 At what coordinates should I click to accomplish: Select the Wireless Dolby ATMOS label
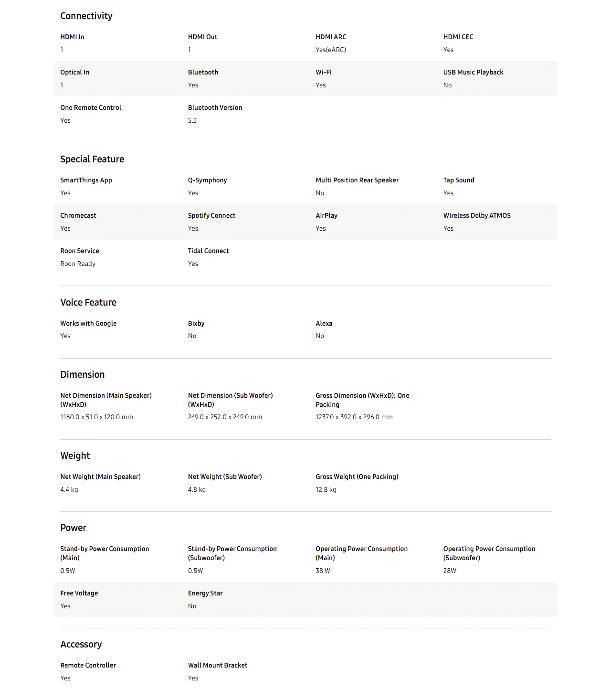[x=477, y=215]
